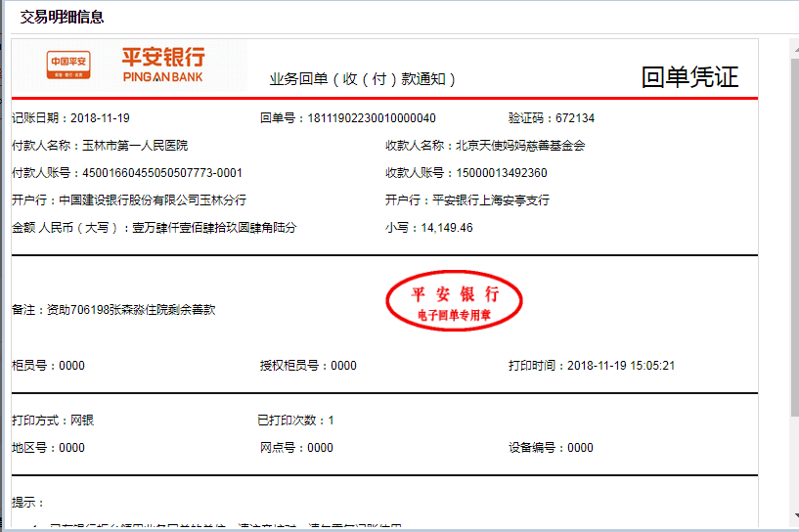The image size is (799, 532).
Task: Click the payer bank 中国建设银行股份有限公司玉林分行
Action: (x=153, y=200)
